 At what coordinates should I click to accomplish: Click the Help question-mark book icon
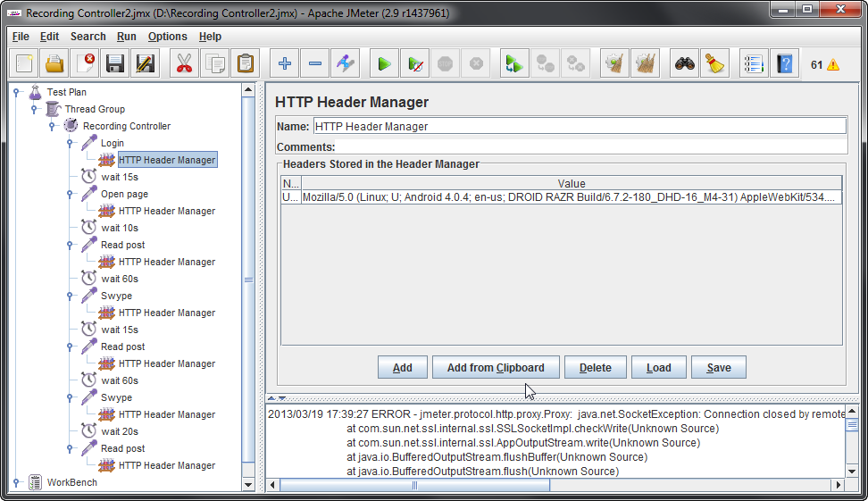[784, 63]
